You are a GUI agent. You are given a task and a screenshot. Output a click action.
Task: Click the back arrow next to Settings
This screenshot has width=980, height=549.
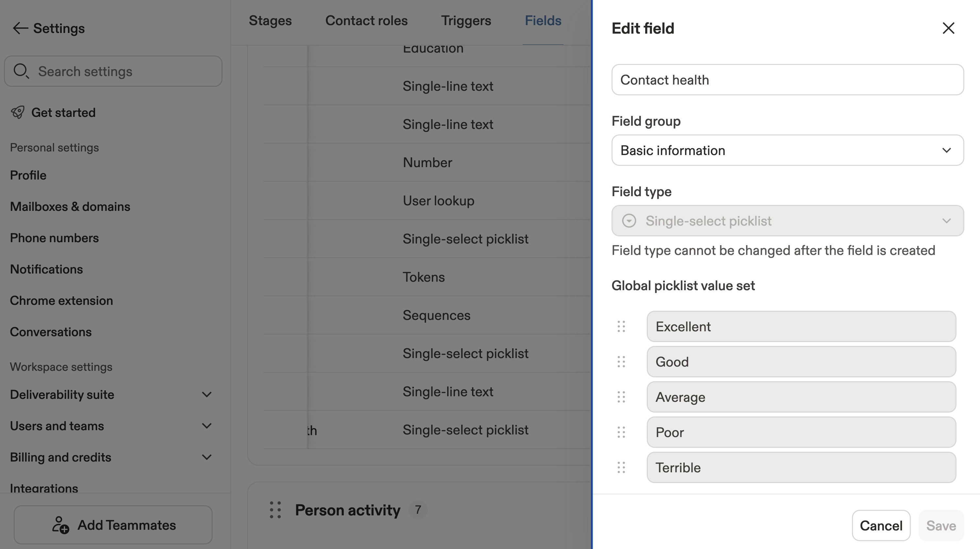[20, 28]
